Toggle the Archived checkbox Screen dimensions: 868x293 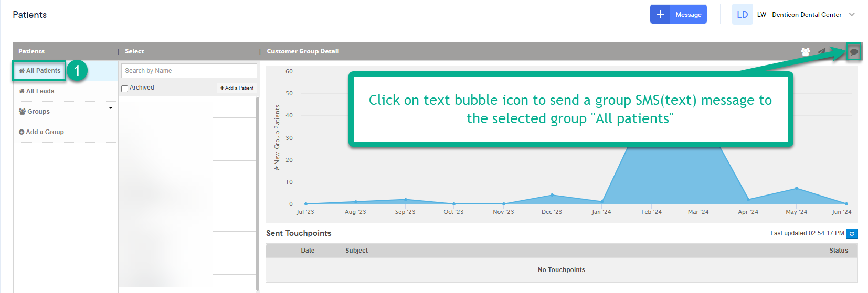coord(125,89)
